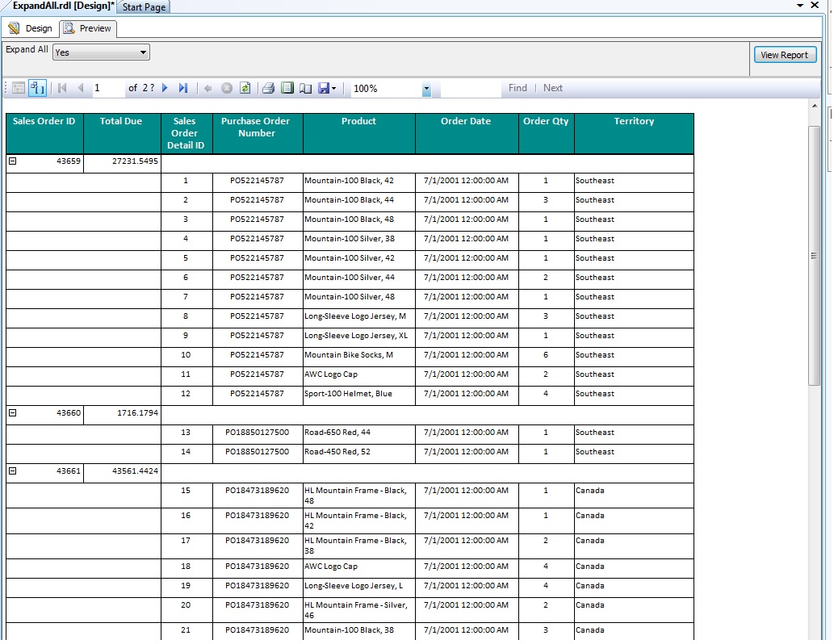Viewport: 834px width, 644px height.
Task: Open the Start Page tab
Action: [x=144, y=6]
